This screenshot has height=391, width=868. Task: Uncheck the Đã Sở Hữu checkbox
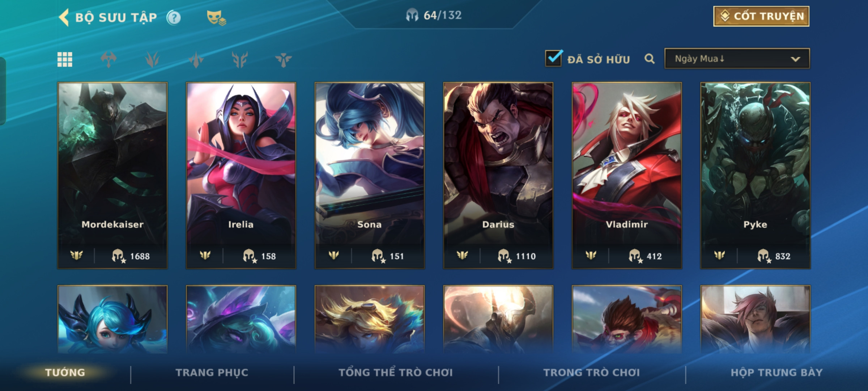coord(554,58)
